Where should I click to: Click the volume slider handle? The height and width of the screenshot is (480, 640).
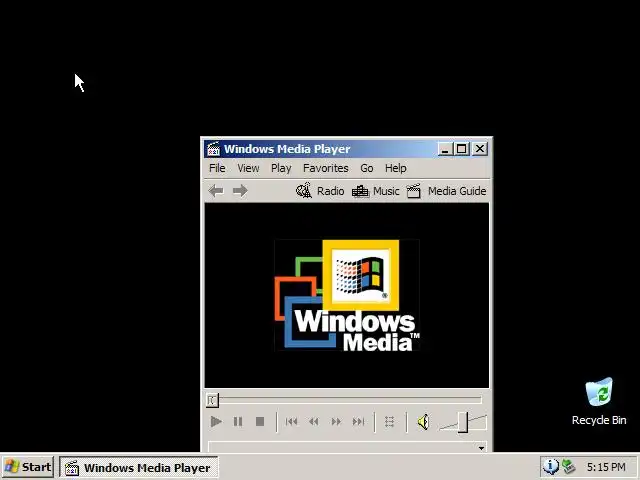463,422
